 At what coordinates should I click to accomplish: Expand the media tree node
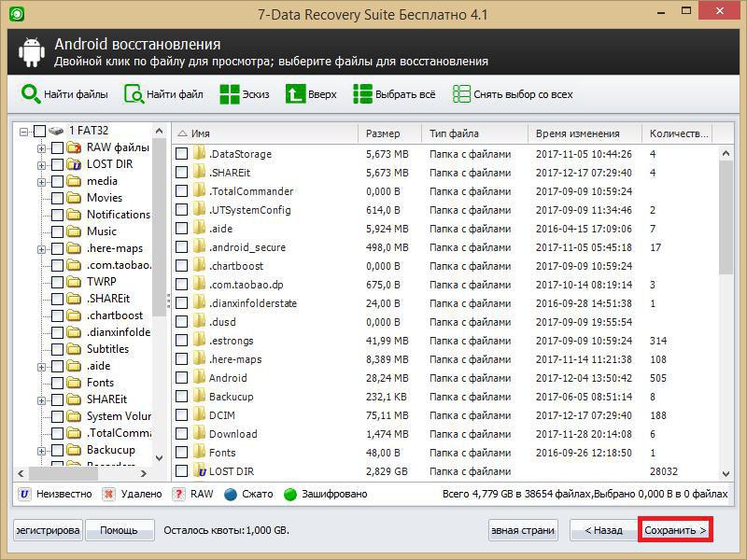[41, 182]
